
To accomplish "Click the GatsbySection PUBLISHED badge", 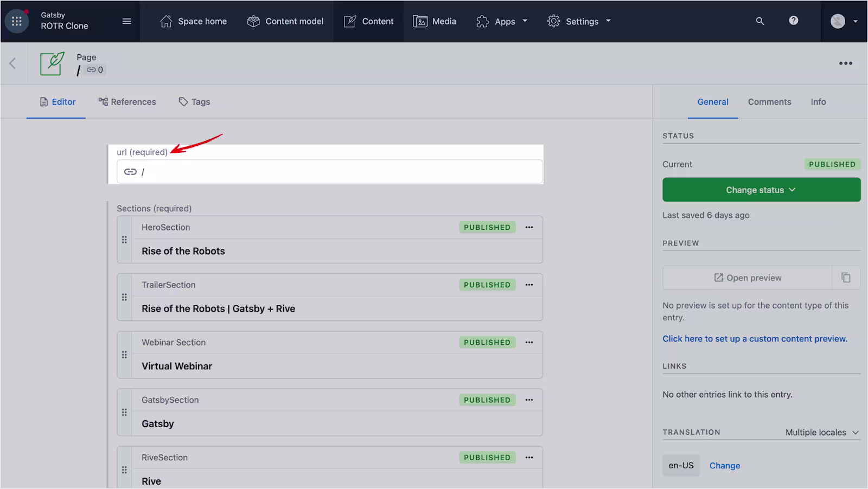I will pyautogui.click(x=487, y=400).
